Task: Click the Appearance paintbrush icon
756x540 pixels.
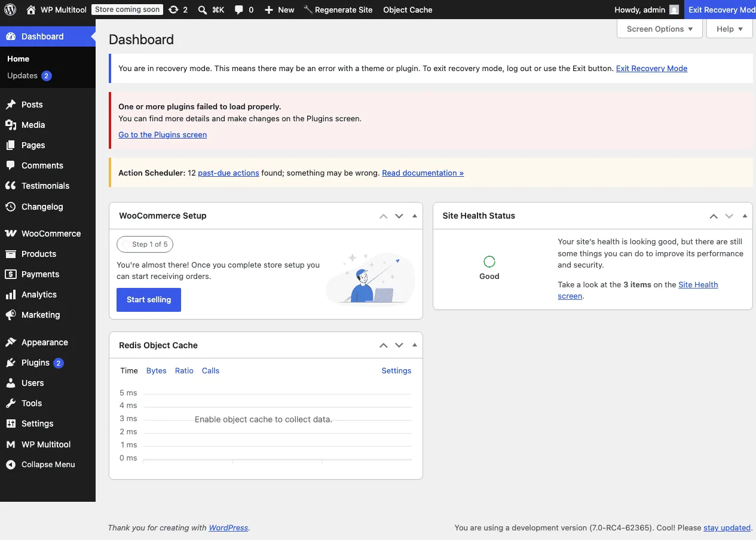Action: pyautogui.click(x=11, y=342)
